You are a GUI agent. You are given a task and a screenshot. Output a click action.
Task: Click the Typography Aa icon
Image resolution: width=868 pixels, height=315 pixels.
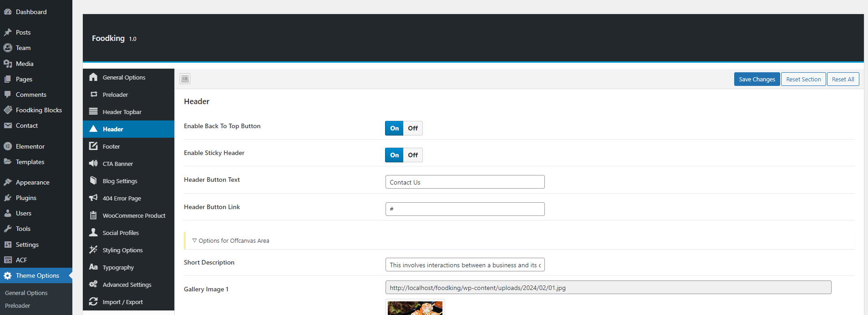[93, 267]
